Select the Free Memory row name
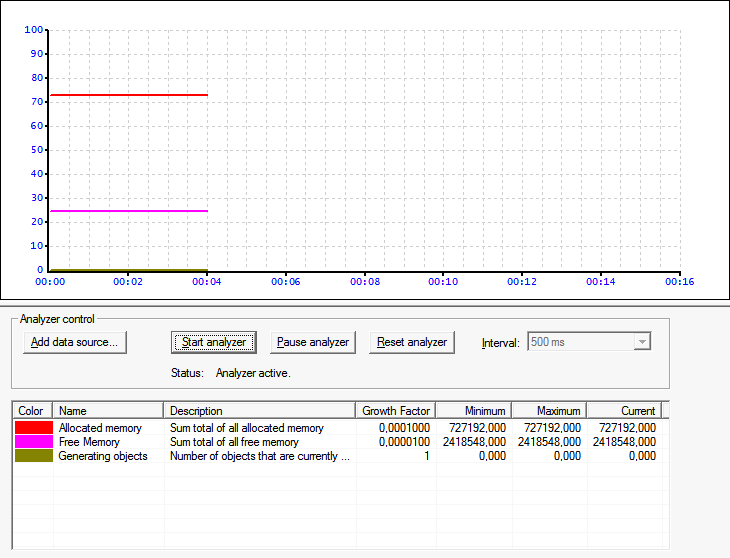The image size is (730, 558). pos(89,442)
